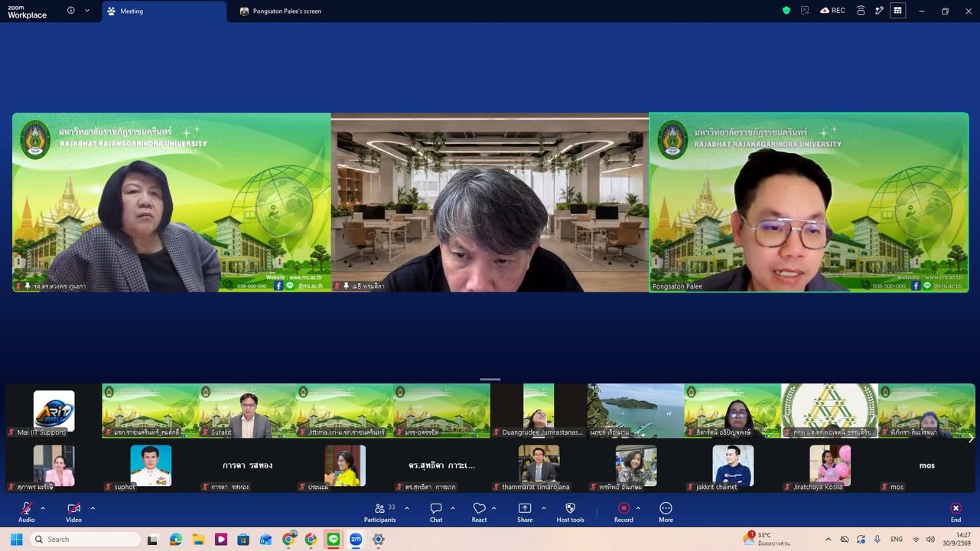Screen dimensions: 980x551
Task: Open volume control in system tray
Action: (930, 540)
